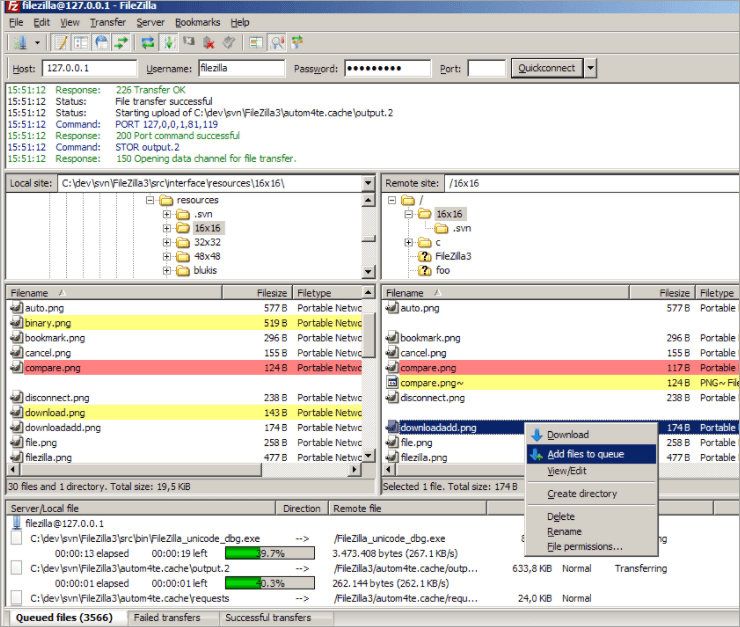740x627 pixels.
Task: Toggle processing of transfer queue
Action: pyautogui.click(x=168, y=43)
